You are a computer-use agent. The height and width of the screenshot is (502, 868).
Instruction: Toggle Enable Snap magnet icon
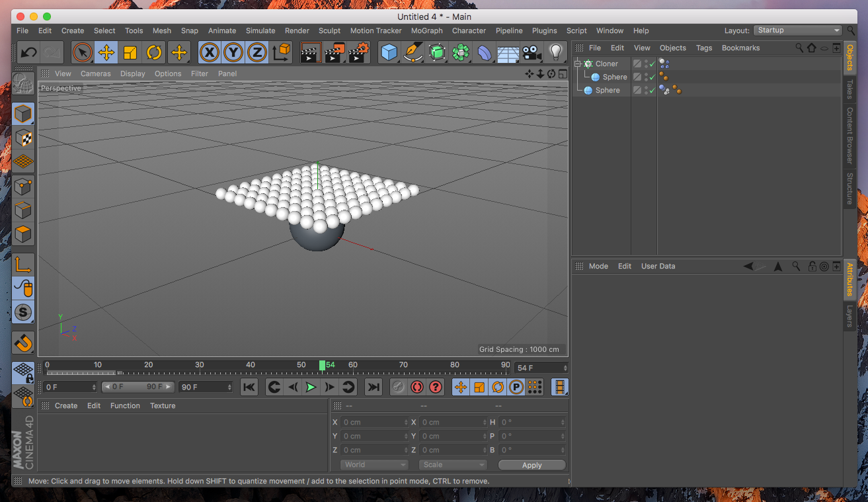[23, 343]
